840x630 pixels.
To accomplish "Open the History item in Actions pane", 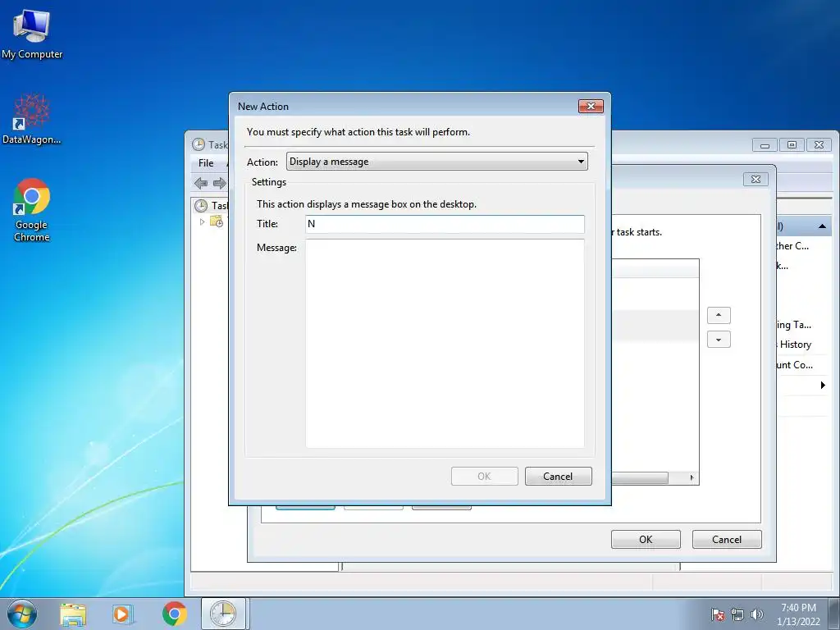I will tap(795, 345).
